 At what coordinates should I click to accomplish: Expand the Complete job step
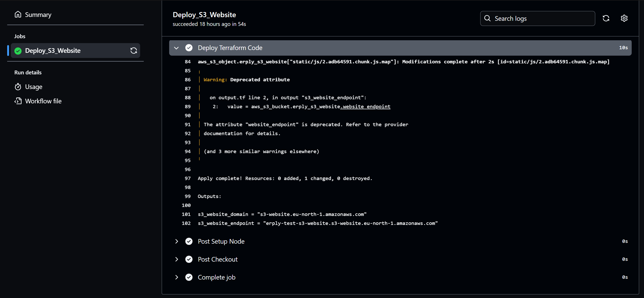176,277
